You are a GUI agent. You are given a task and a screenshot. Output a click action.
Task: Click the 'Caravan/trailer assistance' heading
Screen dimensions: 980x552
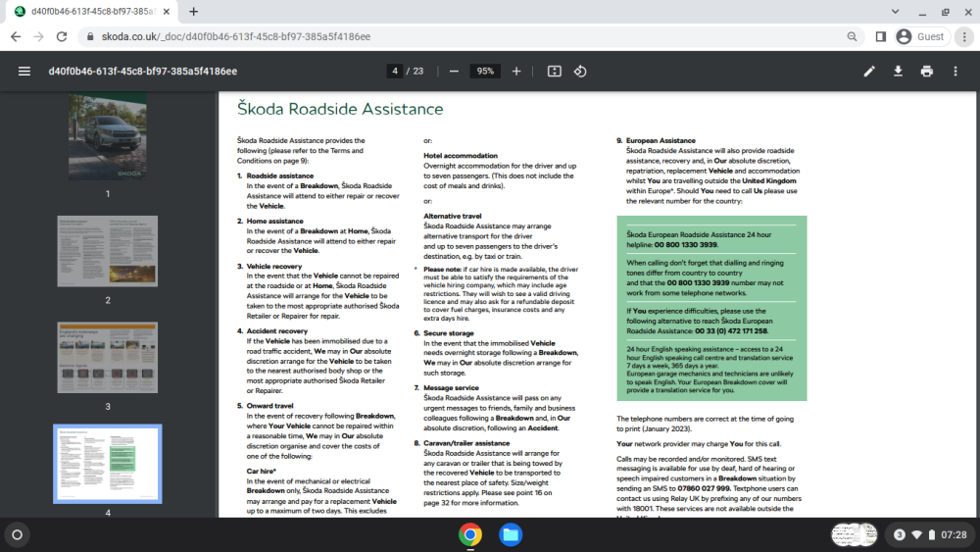[x=466, y=443]
